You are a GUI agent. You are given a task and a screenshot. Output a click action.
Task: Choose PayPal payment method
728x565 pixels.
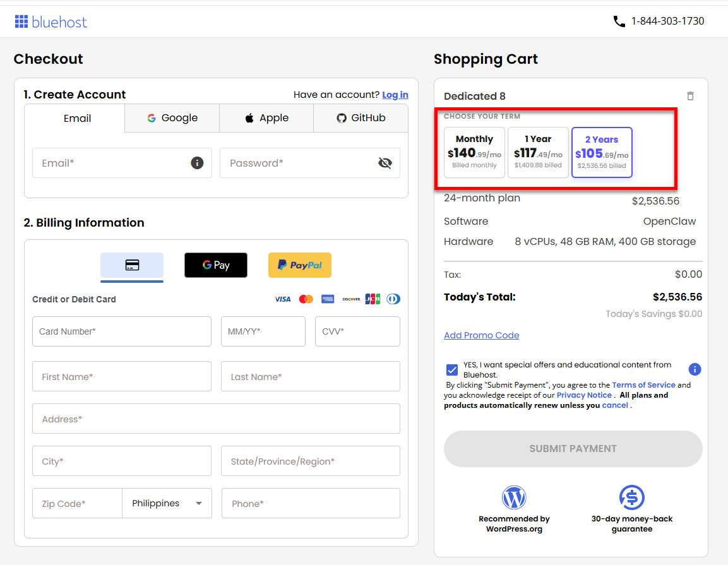300,265
